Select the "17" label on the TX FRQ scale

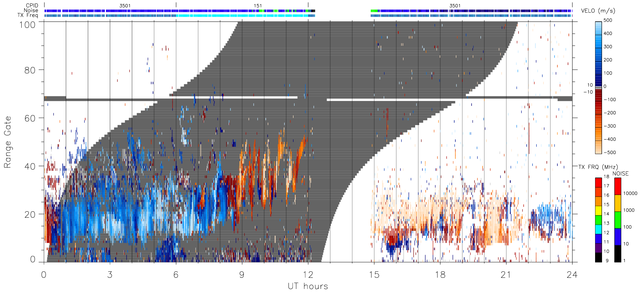point(606,186)
